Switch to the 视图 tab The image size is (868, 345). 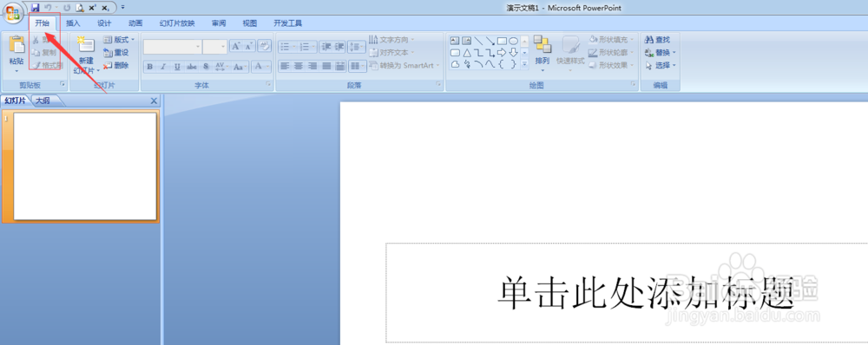click(250, 23)
